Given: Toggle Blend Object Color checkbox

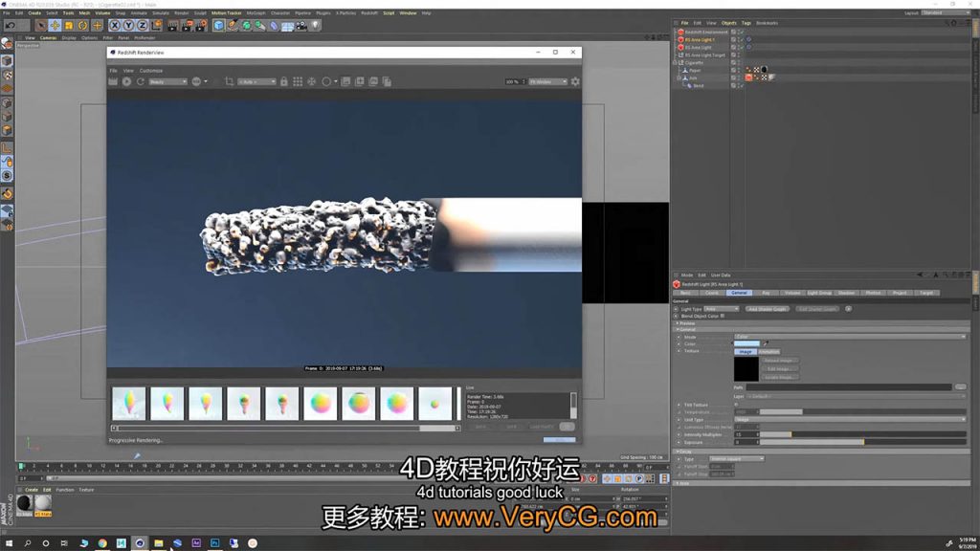Looking at the screenshot, I should point(723,316).
